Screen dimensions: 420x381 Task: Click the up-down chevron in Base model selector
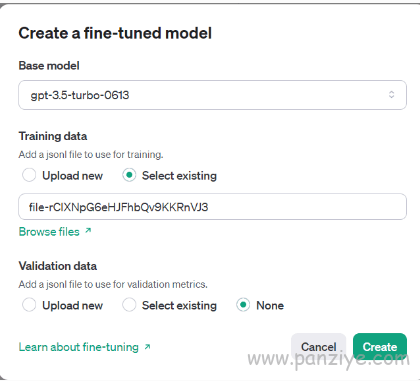[391, 95]
